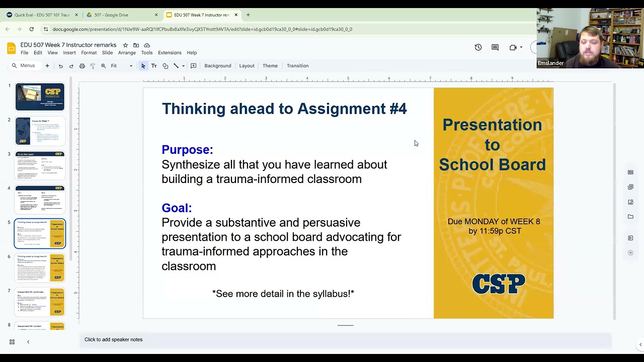This screenshot has width=644, height=362.
Task: Open a new browser tab
Action: tap(248, 15)
